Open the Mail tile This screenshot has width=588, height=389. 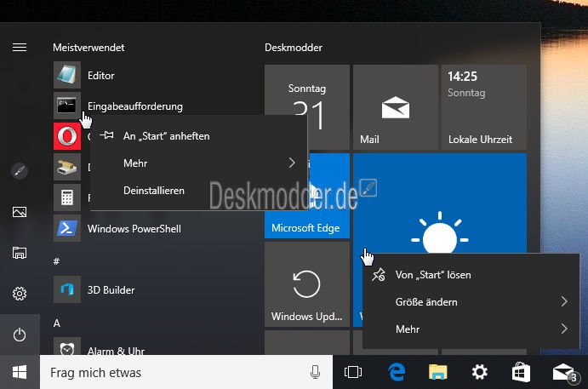[396, 107]
